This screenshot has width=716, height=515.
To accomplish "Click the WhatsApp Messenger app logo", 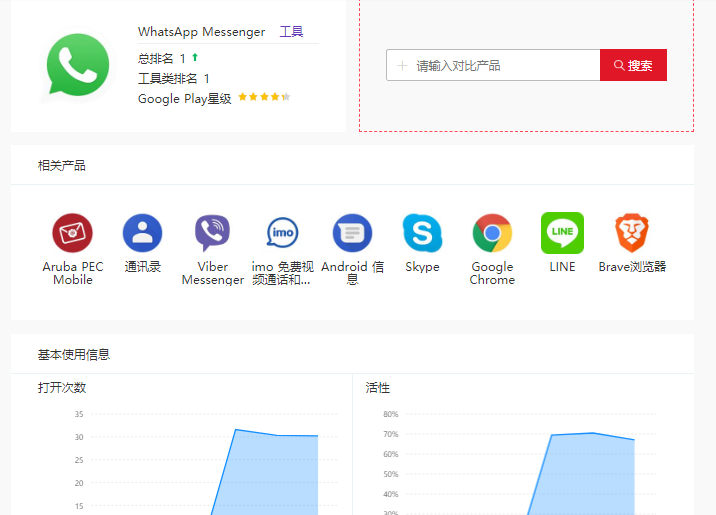I will click(x=77, y=66).
